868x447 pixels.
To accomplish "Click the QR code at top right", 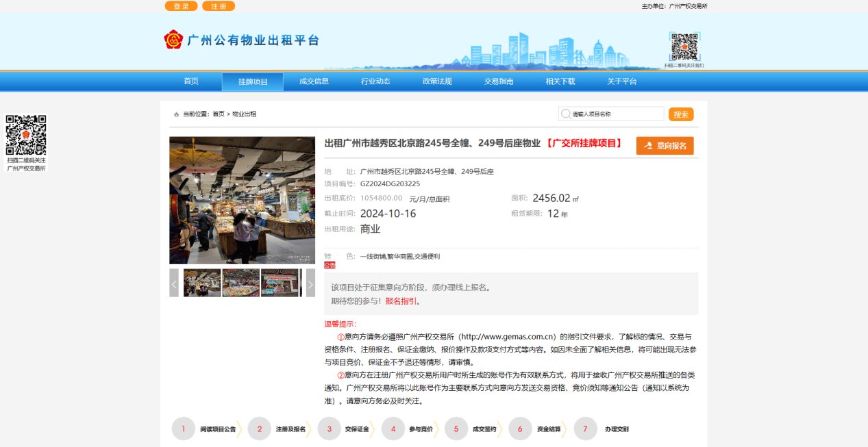I will coord(686,47).
